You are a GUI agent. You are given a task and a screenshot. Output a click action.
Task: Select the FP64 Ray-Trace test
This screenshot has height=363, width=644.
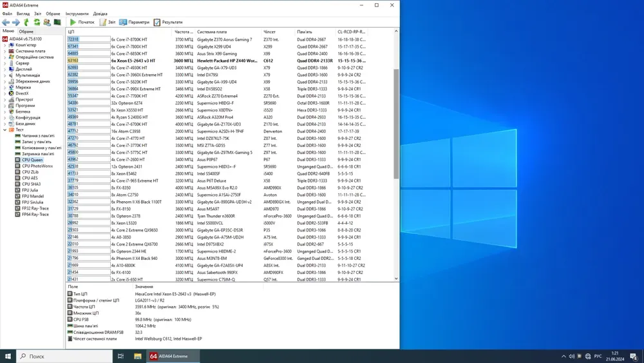click(x=35, y=214)
